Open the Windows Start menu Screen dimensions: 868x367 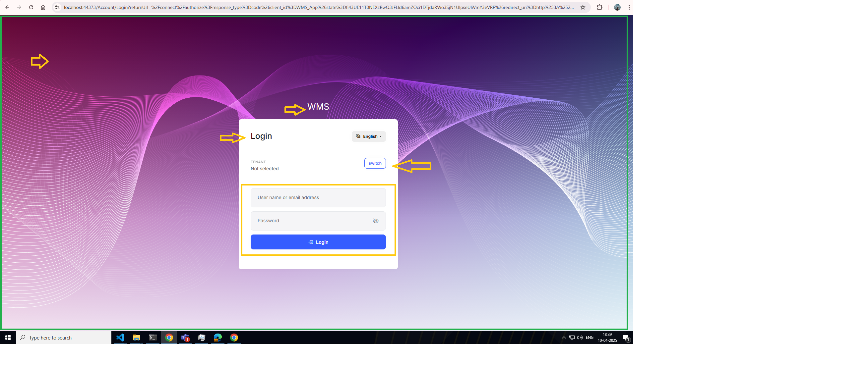click(8, 338)
